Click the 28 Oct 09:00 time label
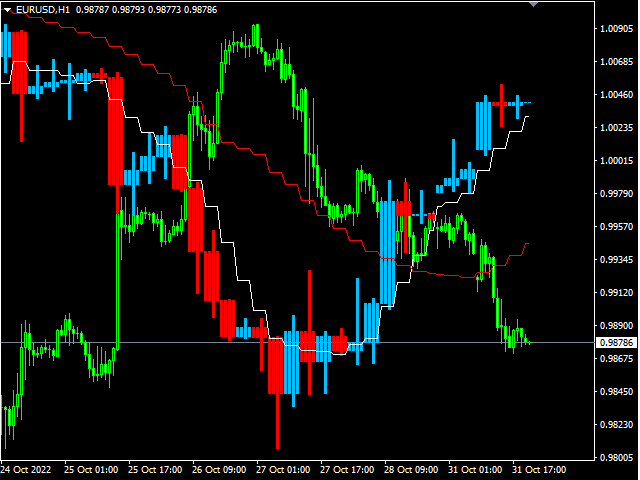The image size is (640, 480). [x=411, y=470]
